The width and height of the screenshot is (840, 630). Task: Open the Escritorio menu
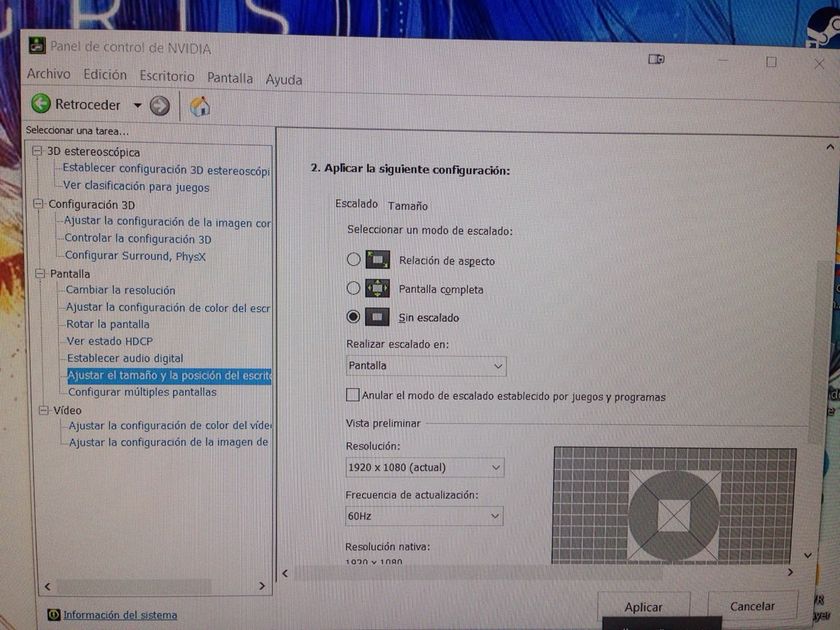click(x=167, y=76)
